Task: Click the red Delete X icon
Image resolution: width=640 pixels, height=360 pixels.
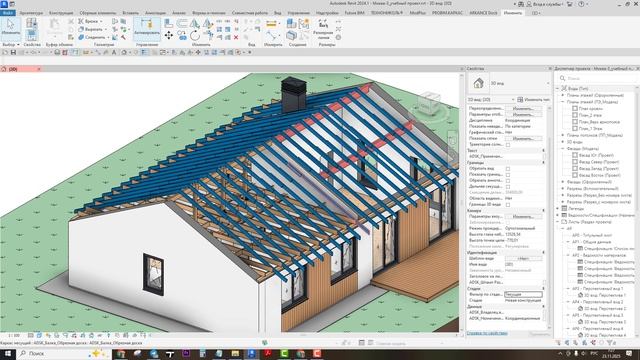Action: pos(236,37)
